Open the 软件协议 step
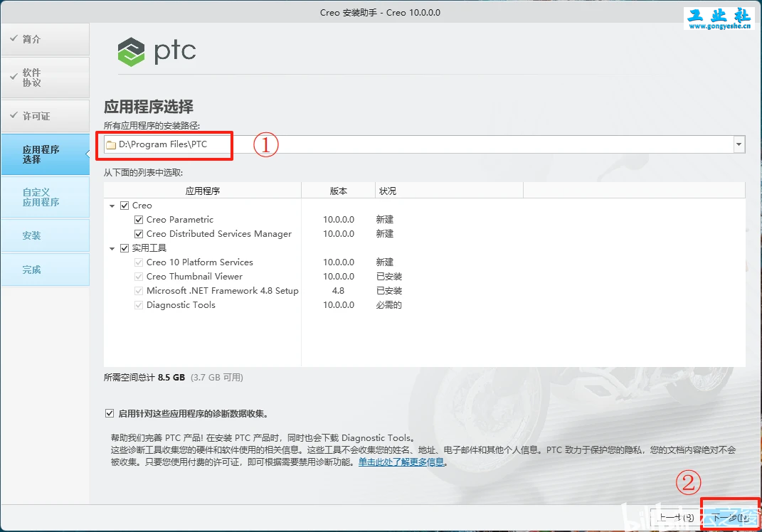This screenshot has height=532, width=762. 46,78
